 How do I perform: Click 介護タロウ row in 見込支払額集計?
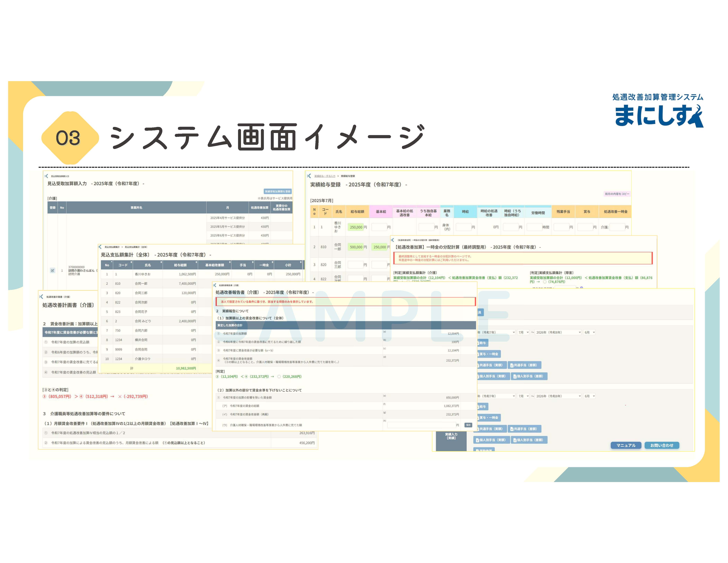tap(157, 359)
